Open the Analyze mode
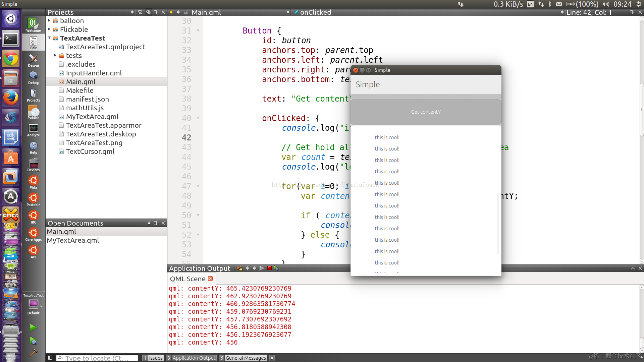Image resolution: width=644 pixels, height=362 pixels. coord(33,130)
